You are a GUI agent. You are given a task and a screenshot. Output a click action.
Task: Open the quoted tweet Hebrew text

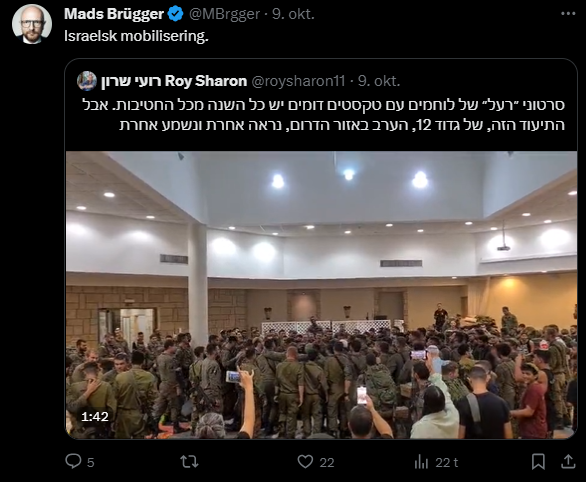click(x=323, y=115)
